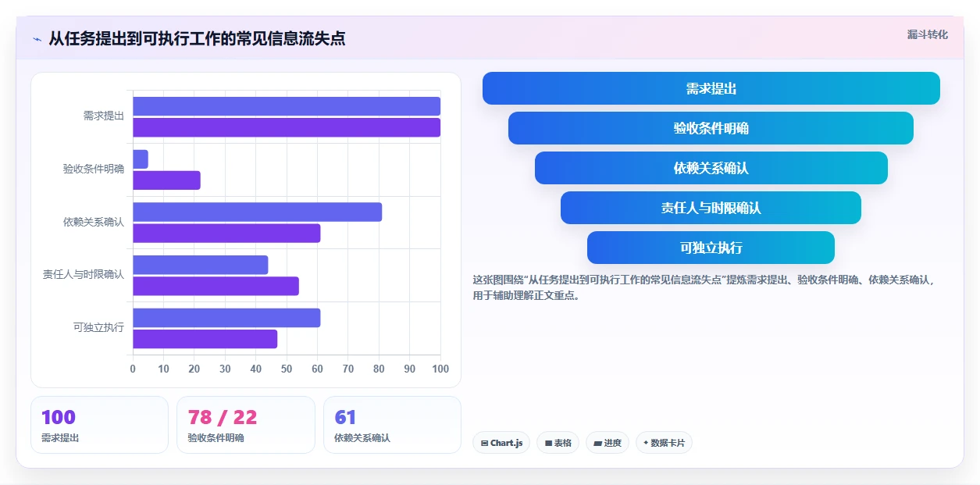Select the 依赖关系确认 funnel stage
Image resolution: width=980 pixels, height=485 pixels.
[711, 168]
